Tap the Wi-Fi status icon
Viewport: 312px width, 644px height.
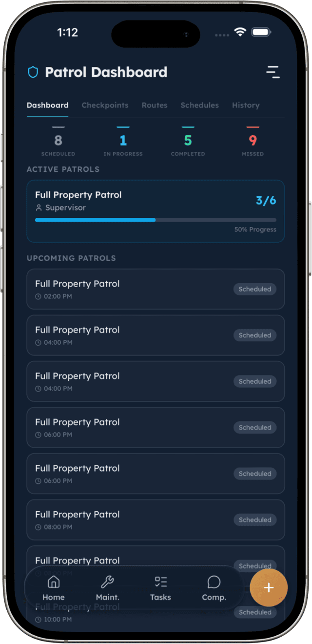pyautogui.click(x=239, y=32)
